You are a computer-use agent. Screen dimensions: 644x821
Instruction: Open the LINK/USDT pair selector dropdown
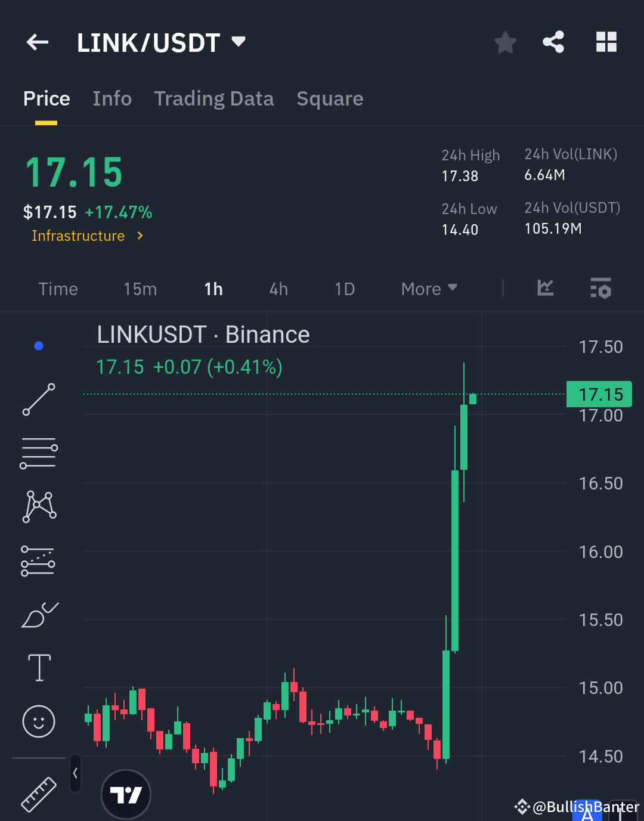(237, 42)
